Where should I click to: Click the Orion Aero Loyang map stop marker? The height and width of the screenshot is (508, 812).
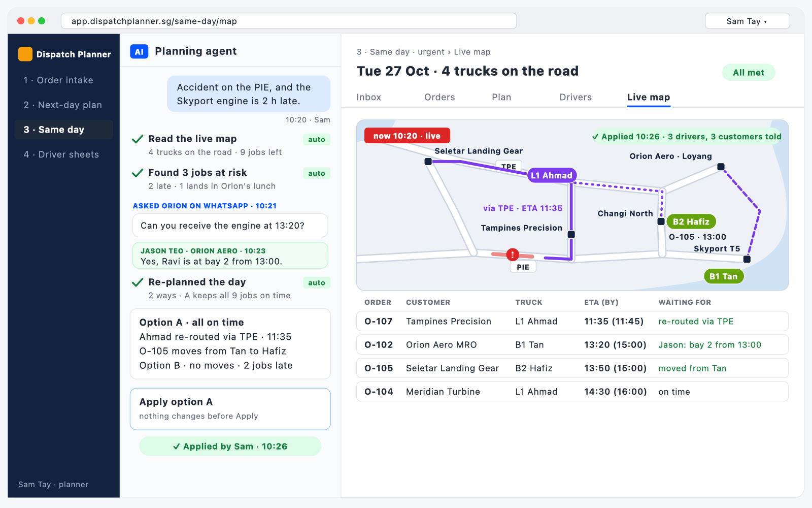[721, 167]
